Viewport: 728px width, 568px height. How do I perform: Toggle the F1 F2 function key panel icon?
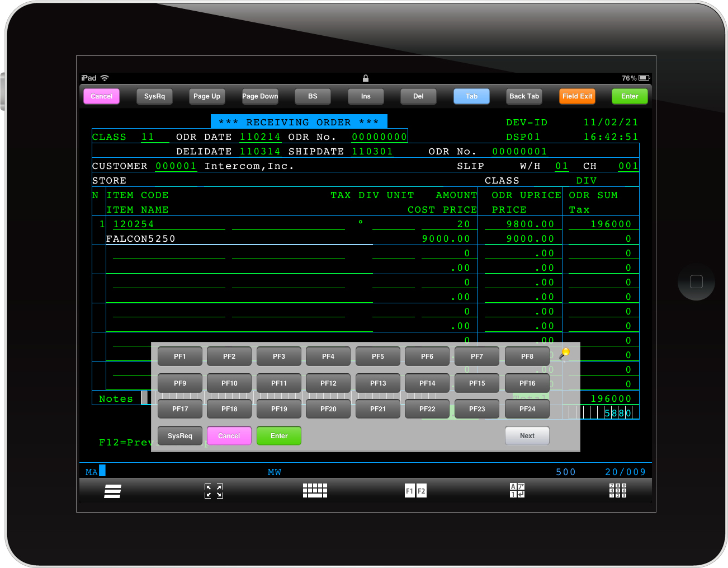click(x=415, y=491)
